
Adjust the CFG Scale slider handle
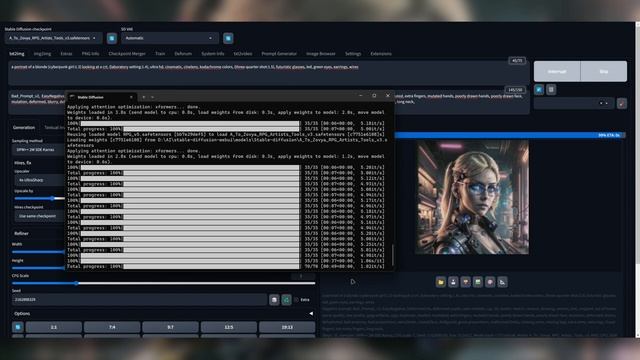76,283
